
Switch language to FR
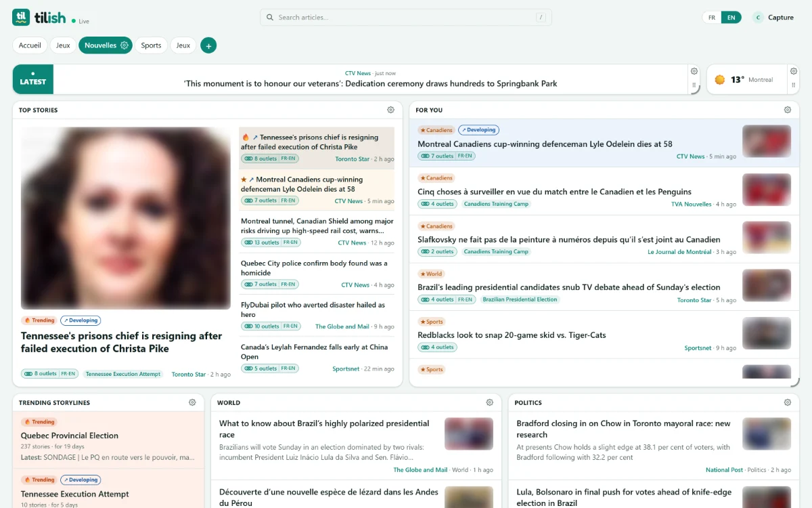click(712, 18)
